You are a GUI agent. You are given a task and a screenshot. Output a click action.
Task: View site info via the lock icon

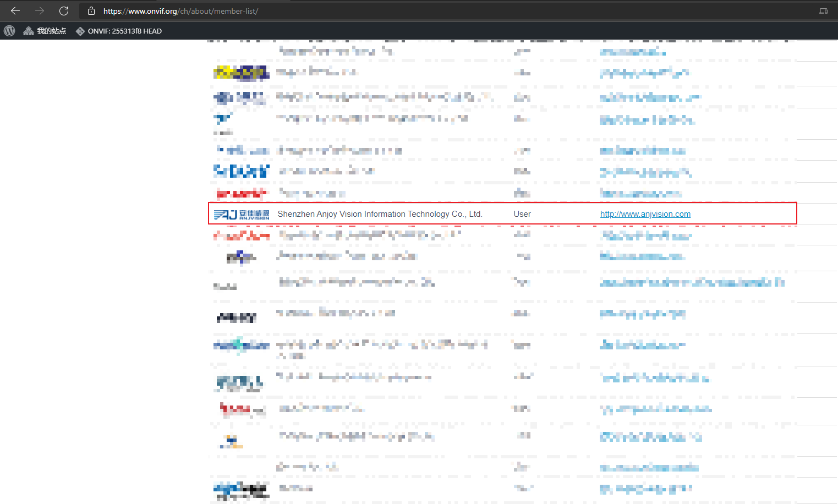(91, 11)
